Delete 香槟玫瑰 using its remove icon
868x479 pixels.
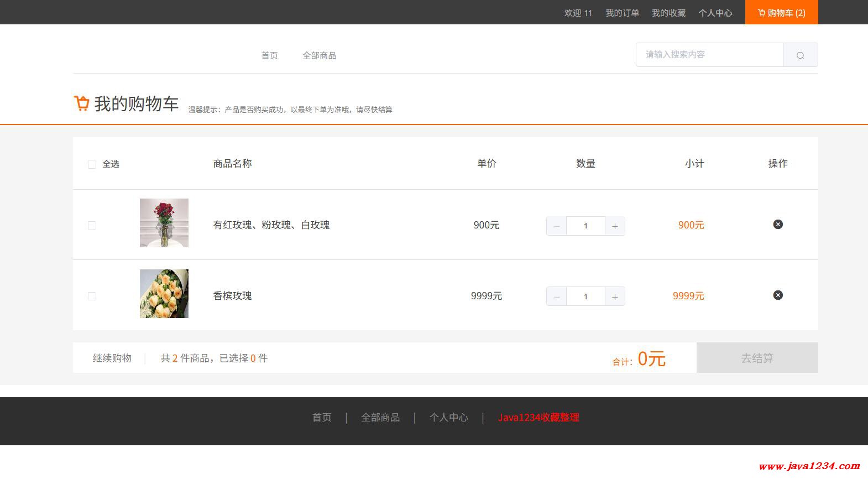777,295
